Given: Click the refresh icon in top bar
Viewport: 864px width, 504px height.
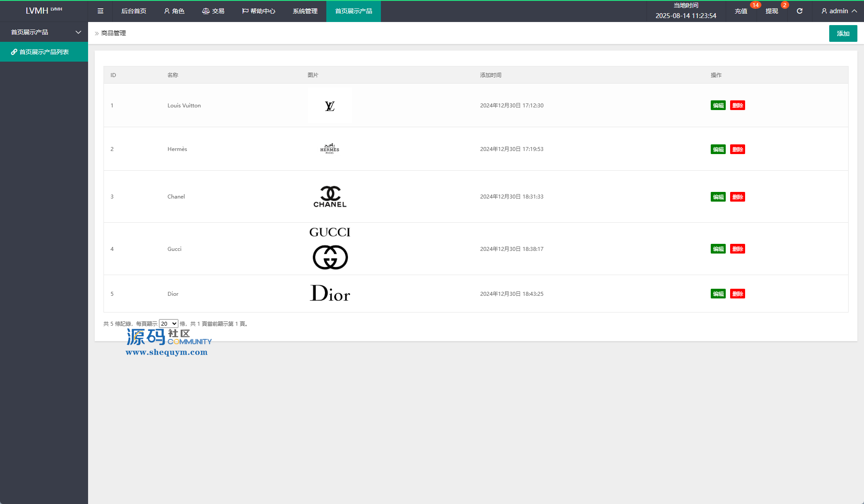Looking at the screenshot, I should [799, 11].
